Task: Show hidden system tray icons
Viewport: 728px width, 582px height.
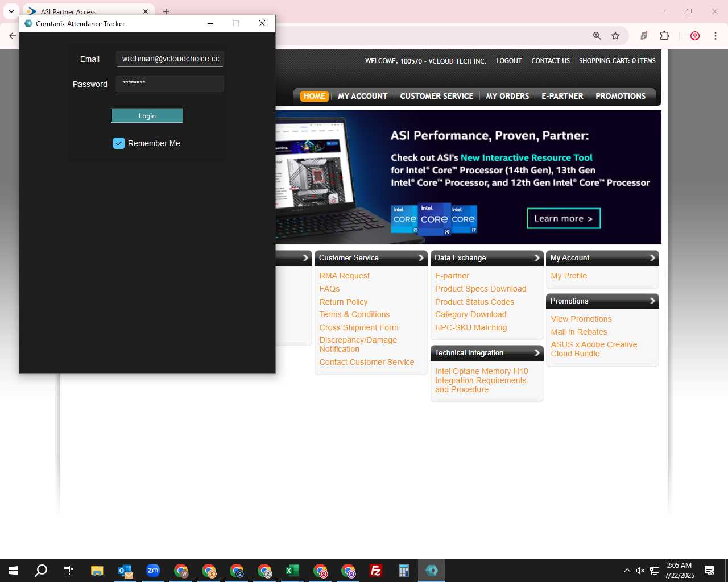Action: 627,571
